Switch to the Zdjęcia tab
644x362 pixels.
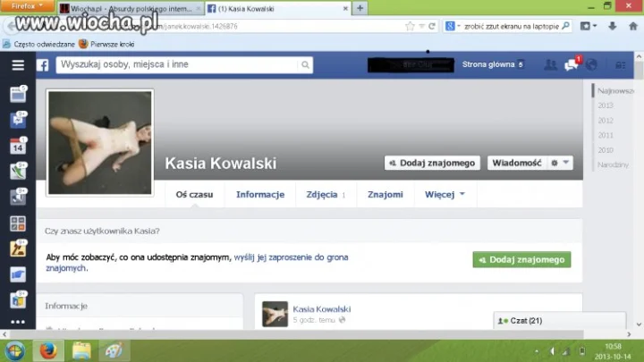(x=326, y=194)
